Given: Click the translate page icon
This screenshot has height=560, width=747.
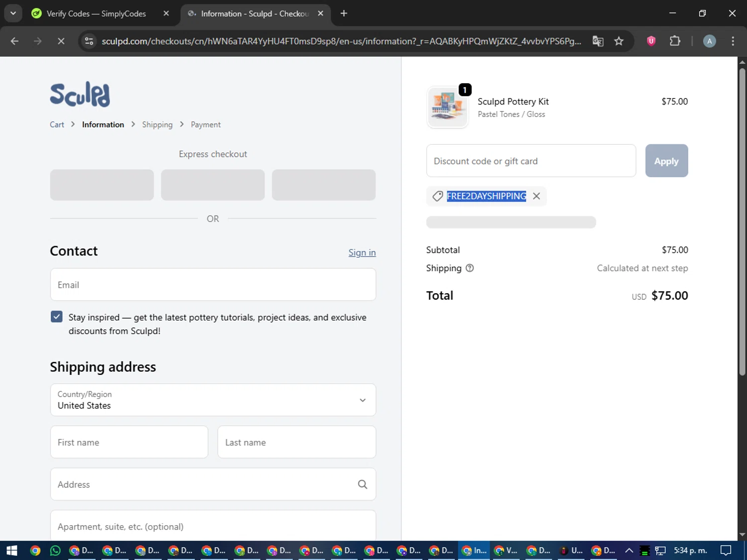Looking at the screenshot, I should click(x=598, y=41).
